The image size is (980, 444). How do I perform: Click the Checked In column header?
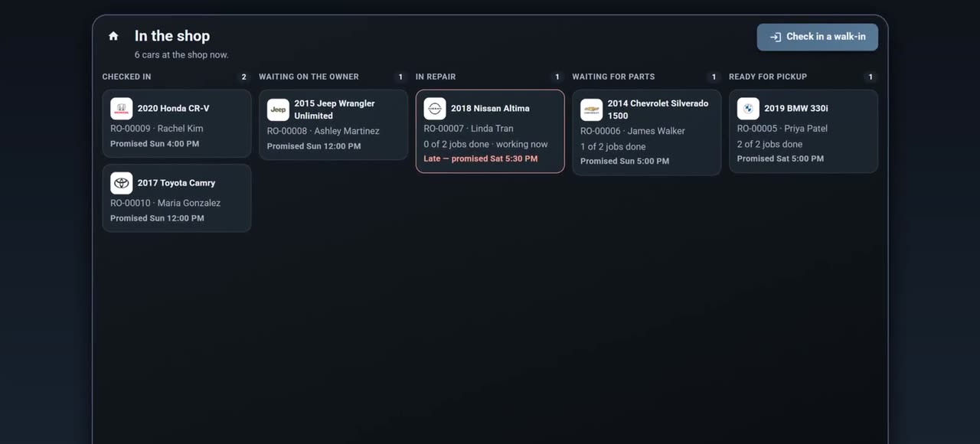click(x=127, y=77)
